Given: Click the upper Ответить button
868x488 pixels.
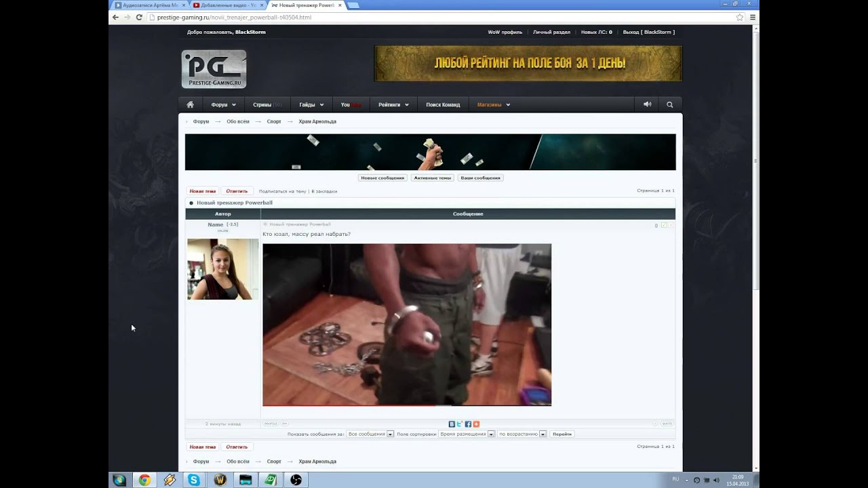Looking at the screenshot, I should coord(237,191).
